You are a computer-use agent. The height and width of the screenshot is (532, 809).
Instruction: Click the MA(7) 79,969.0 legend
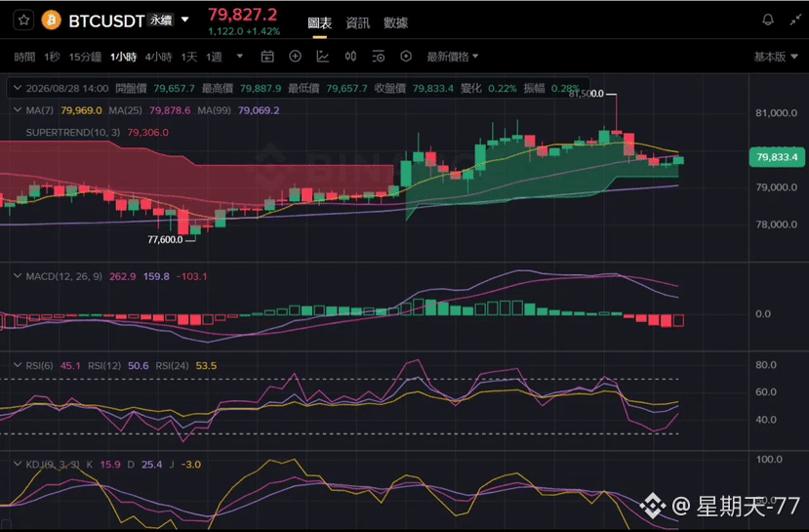click(x=64, y=110)
